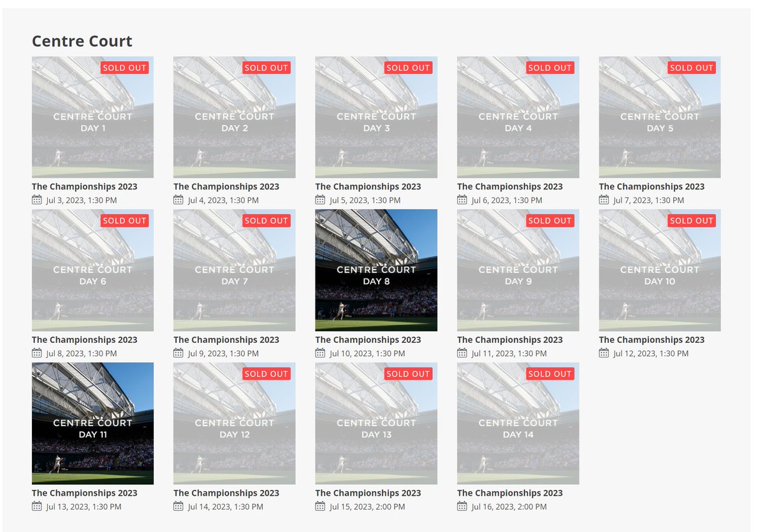The image size is (765, 532).
Task: Click calendar icon beside Jul 12, 2023
Action: [x=604, y=353]
